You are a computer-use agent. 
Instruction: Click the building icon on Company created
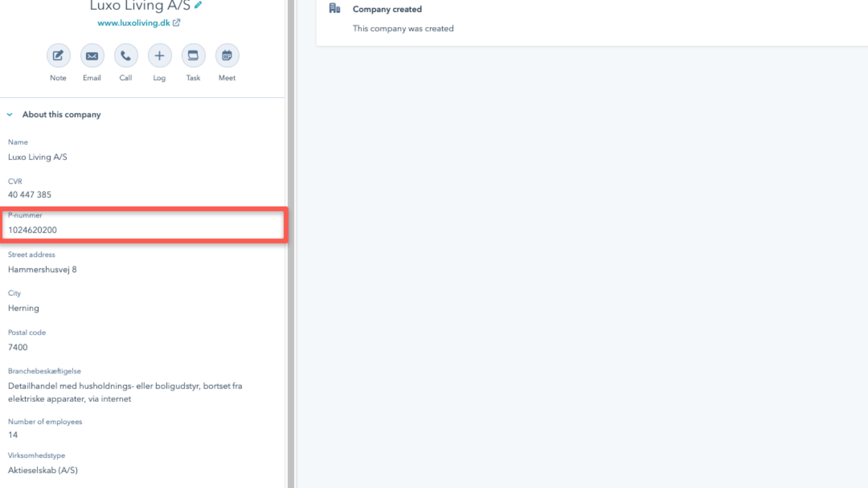(x=335, y=9)
